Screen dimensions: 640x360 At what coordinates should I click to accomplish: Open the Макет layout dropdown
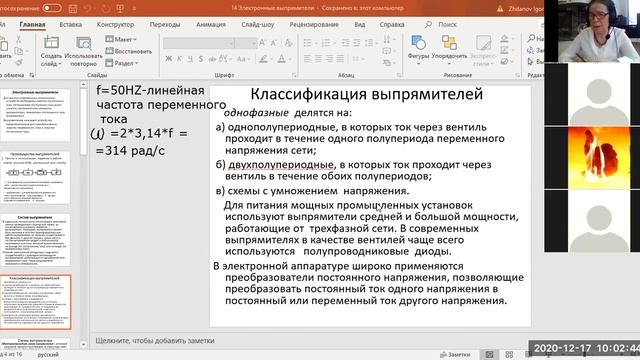121,39
